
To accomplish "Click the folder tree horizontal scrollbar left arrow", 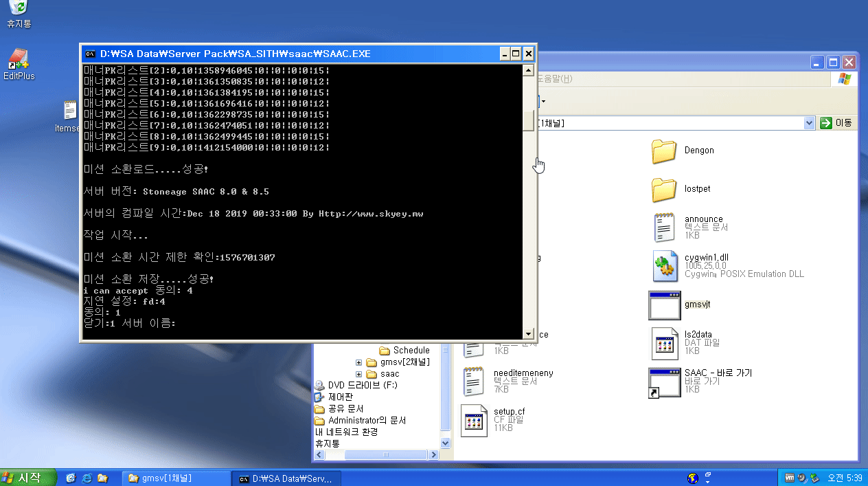I will [x=319, y=455].
